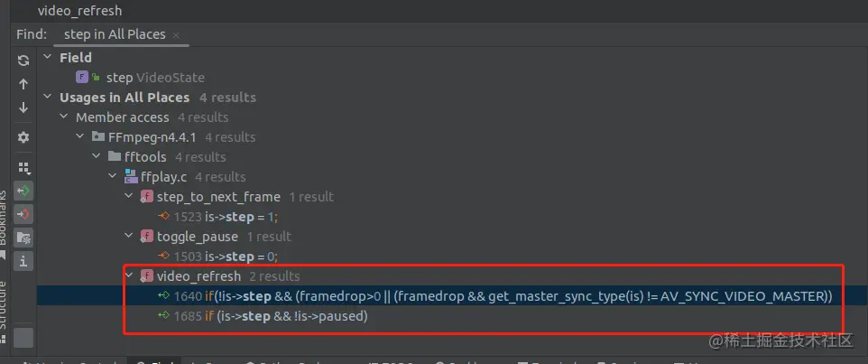Viewport: 868px width, 364px height.
Task: Collapse the fftools folder node
Action: click(97, 157)
